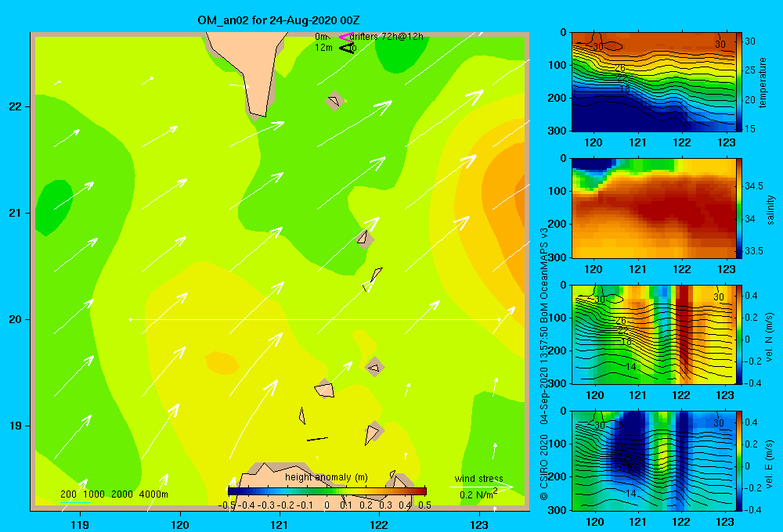Click the 'drifters 72h@12h' legend text

tap(387, 37)
